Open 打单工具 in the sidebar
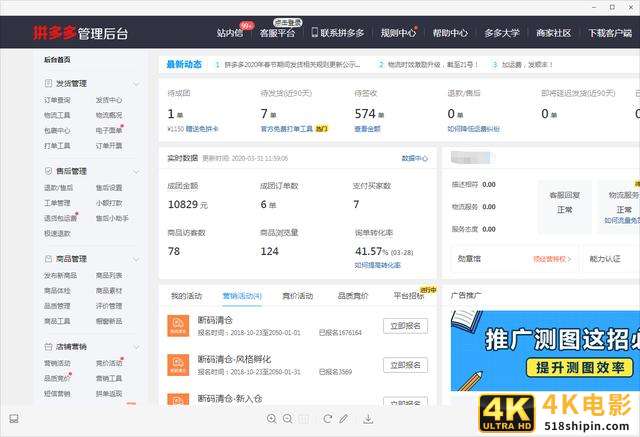This screenshot has height=437, width=640. [x=57, y=146]
